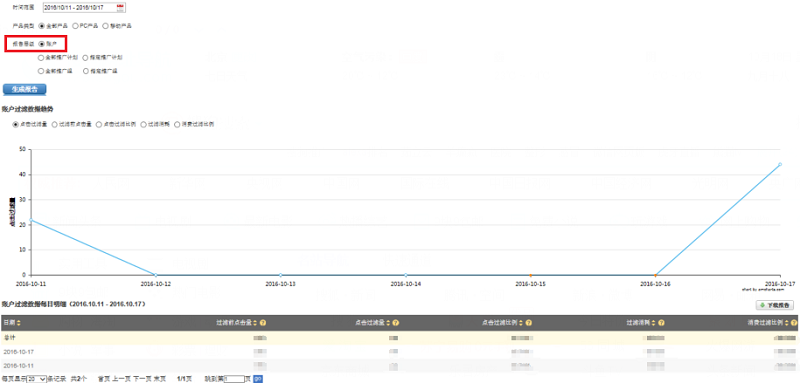Sort table by 日期 column arrows

pyautogui.click(x=19, y=323)
